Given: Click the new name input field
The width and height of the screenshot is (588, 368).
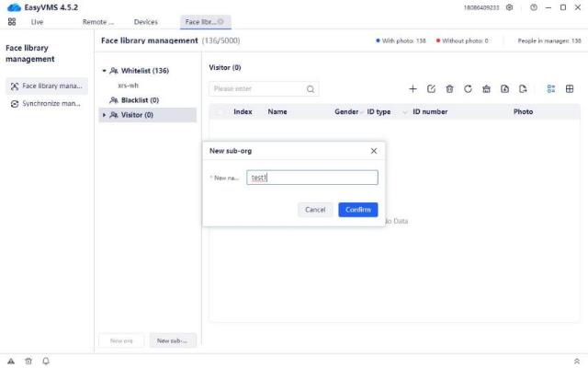Looking at the screenshot, I should coord(312,178).
